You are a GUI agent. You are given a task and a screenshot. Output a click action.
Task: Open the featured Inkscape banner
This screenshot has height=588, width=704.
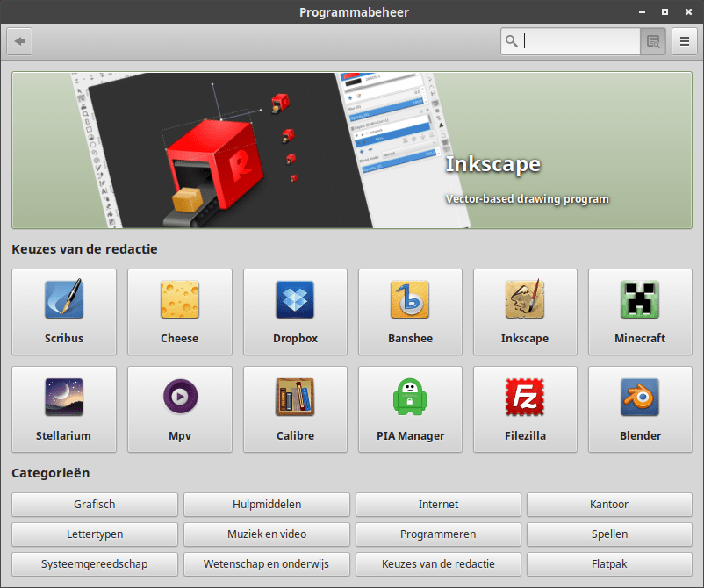pos(352,150)
